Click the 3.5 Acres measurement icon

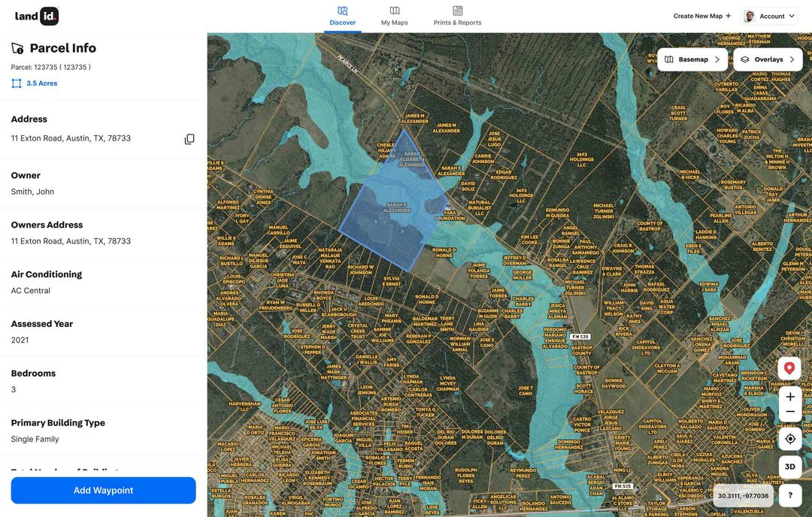coord(17,83)
